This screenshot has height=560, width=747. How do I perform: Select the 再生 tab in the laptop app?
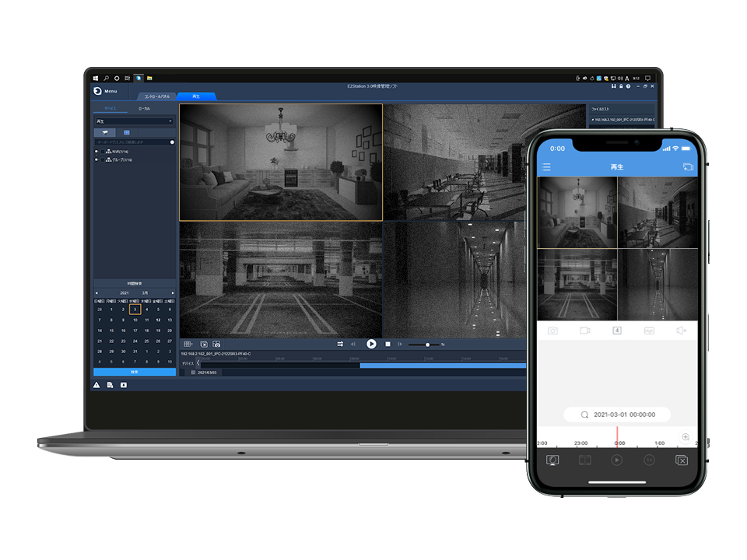(x=196, y=96)
